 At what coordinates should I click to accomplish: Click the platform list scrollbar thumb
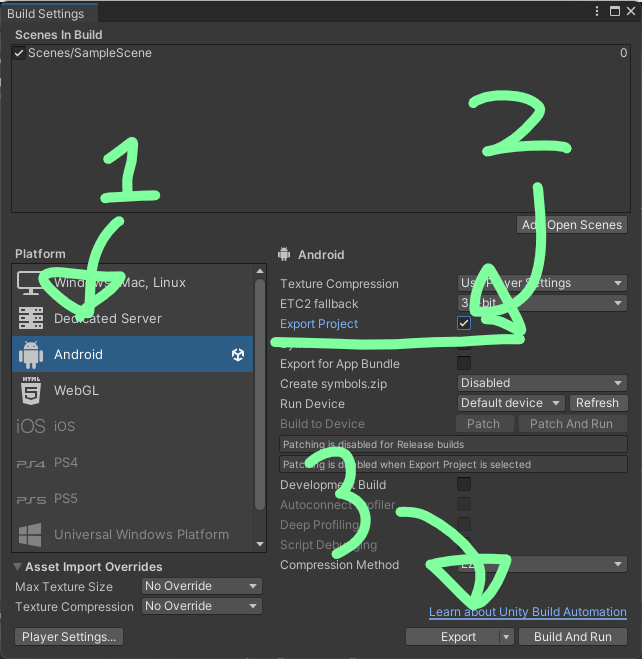260,394
